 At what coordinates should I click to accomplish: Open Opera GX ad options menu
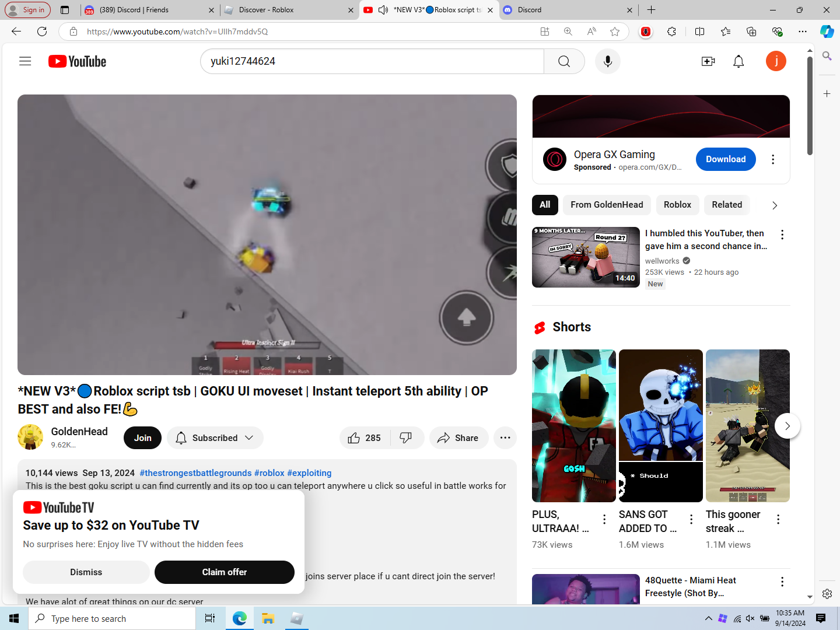773,159
